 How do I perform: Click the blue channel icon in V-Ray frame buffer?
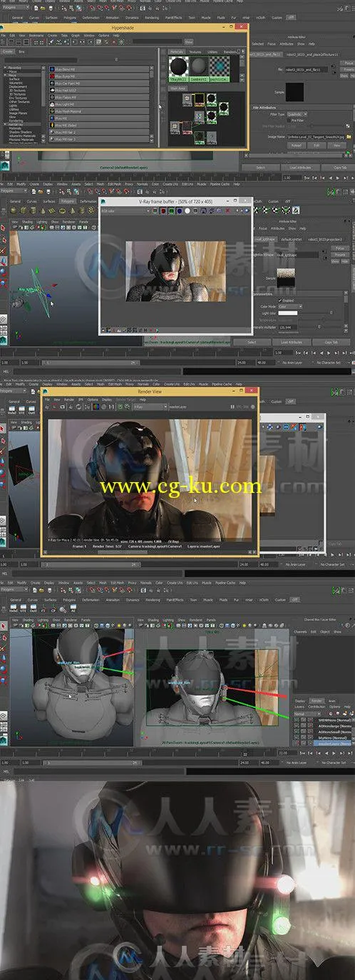pos(180,210)
